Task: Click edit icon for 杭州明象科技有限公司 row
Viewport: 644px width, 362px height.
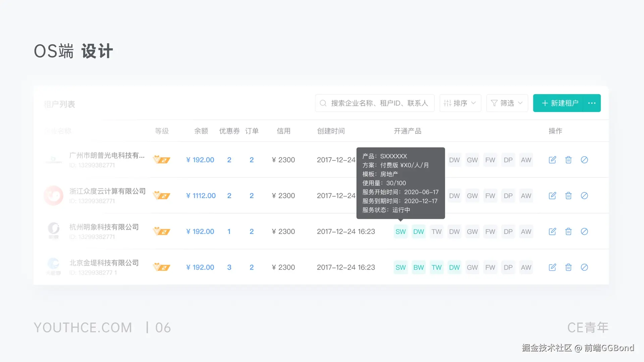Action: click(552, 232)
